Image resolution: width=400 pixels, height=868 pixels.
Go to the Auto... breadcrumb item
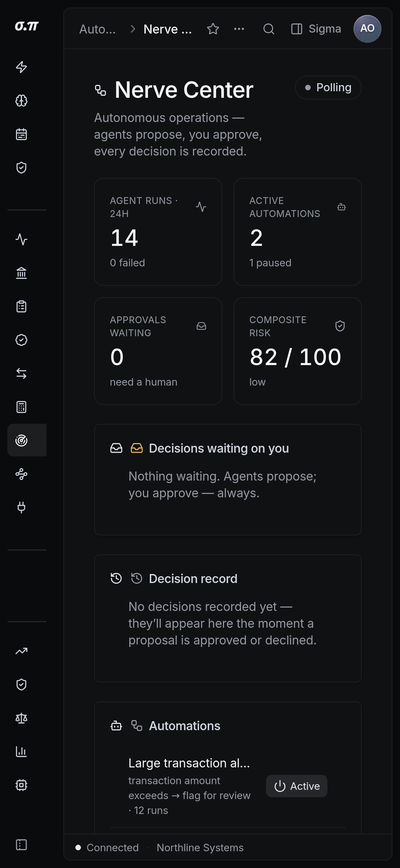coord(98,29)
